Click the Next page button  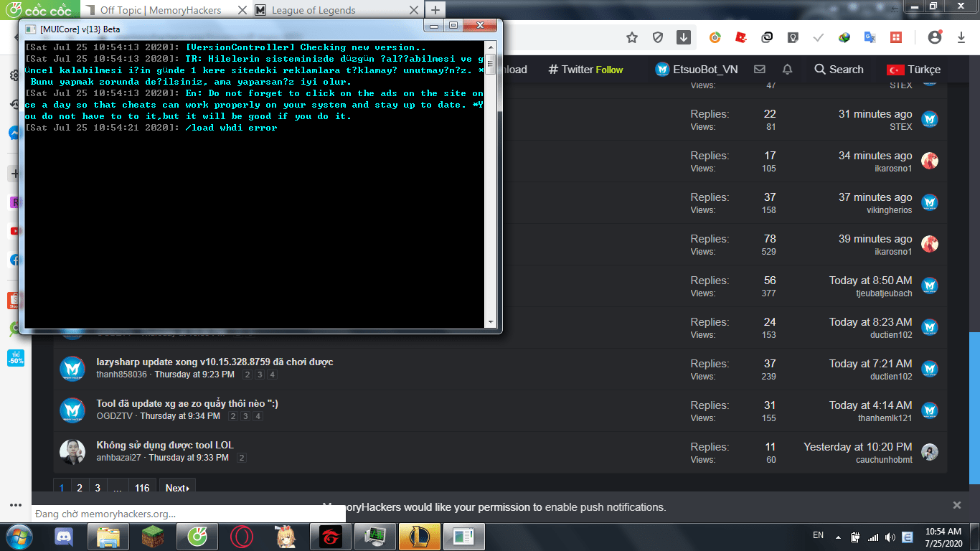177,488
